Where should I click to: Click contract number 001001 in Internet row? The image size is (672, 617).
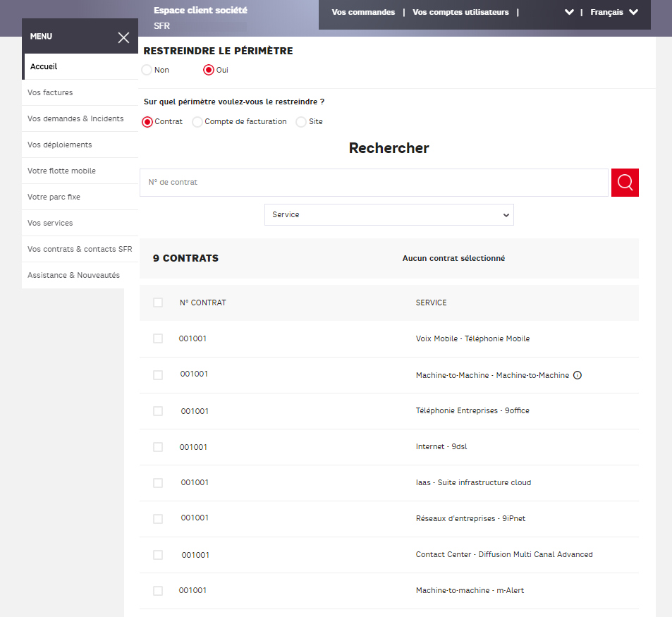[x=193, y=447]
